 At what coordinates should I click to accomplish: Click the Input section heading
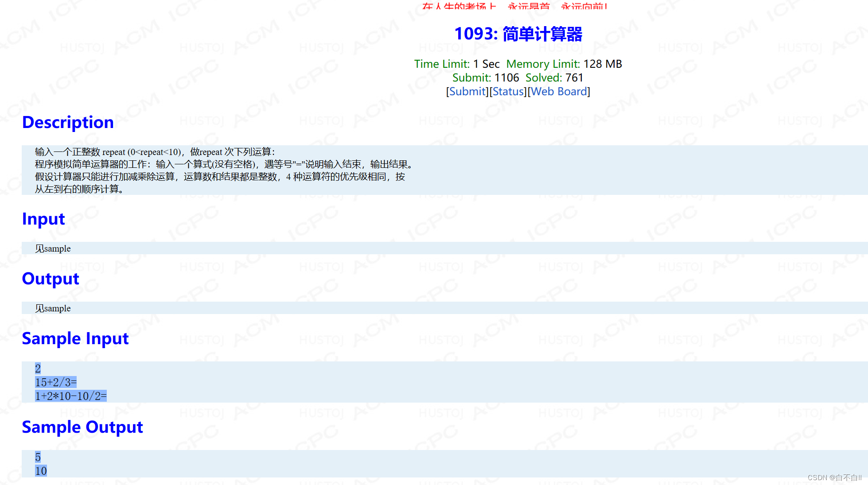[43, 219]
